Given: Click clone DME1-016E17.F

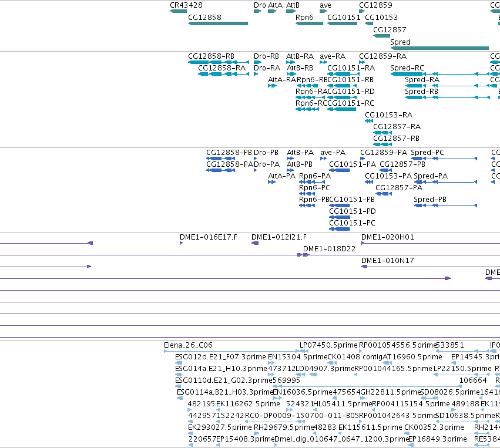Looking at the screenshot, I should pos(182,243).
